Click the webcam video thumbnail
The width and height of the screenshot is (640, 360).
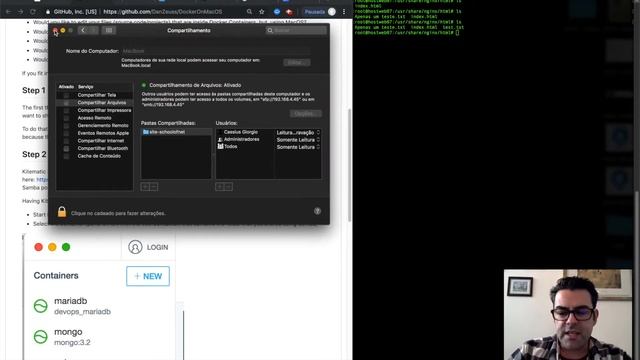pyautogui.click(x=568, y=314)
